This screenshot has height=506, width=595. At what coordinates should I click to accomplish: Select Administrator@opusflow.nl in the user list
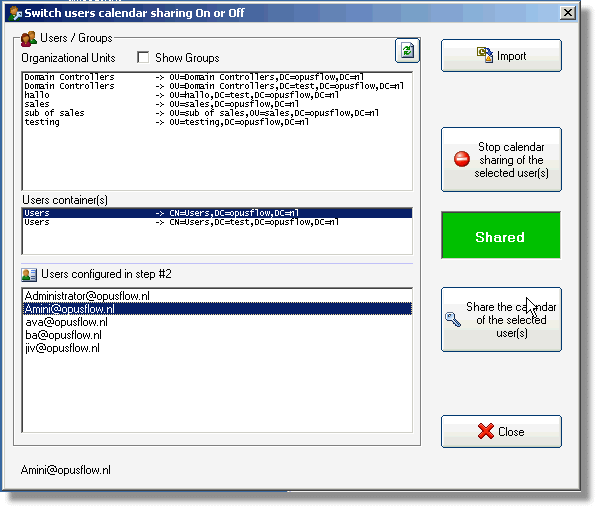(x=217, y=296)
